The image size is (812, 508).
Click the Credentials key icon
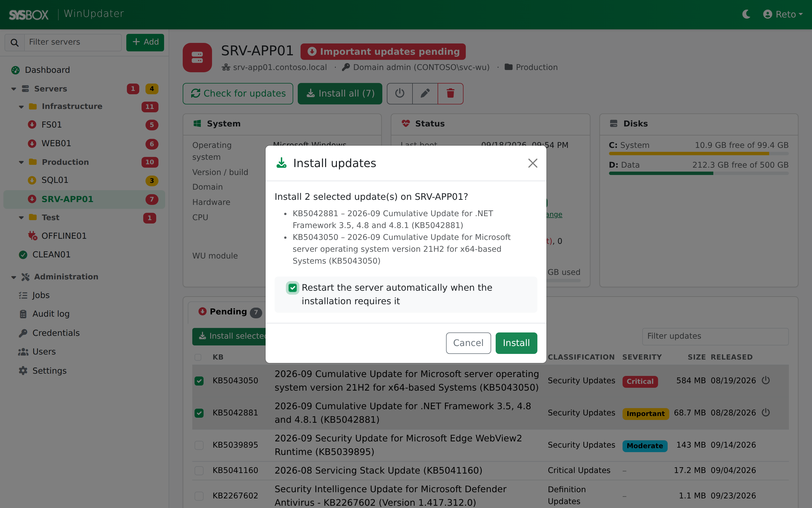click(23, 333)
